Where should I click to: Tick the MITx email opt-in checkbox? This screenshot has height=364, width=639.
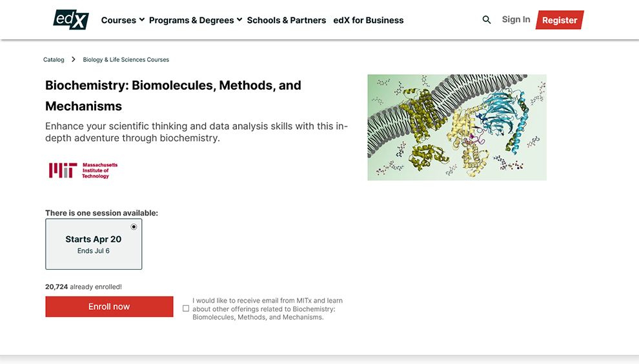(186, 308)
